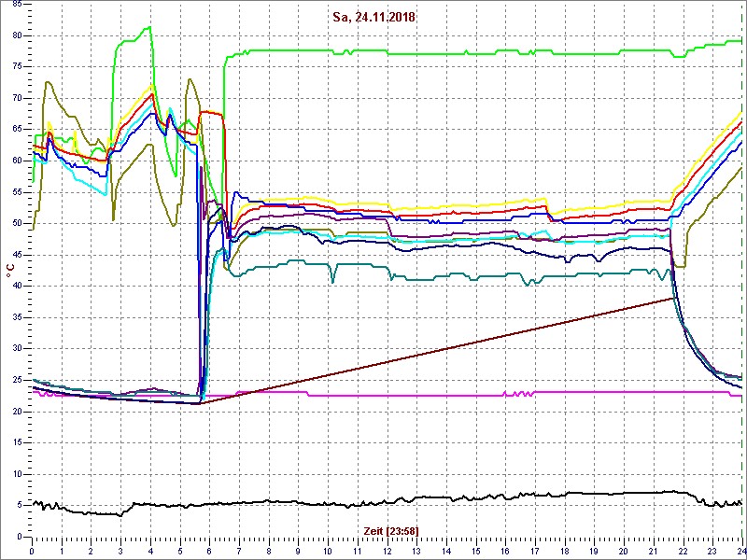The width and height of the screenshot is (747, 560).
Task: Select the '75' temperature axis value
Action: (x=16, y=66)
